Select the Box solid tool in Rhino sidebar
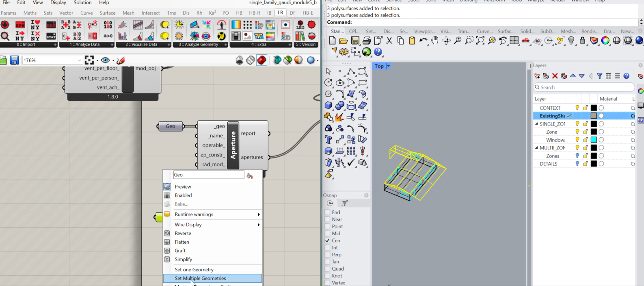Screen dimensions: 644x286 click(328, 106)
